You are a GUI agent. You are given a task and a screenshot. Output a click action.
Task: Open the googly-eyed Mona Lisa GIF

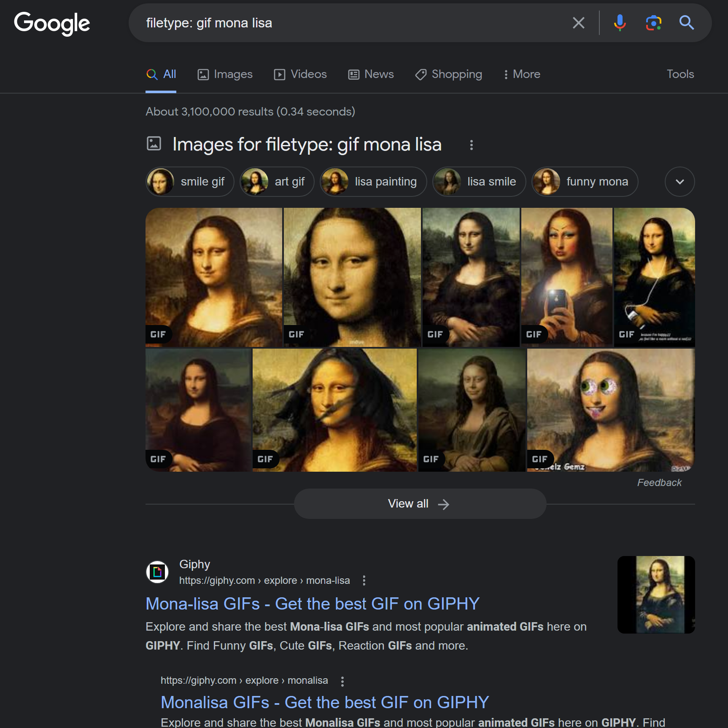tap(611, 410)
